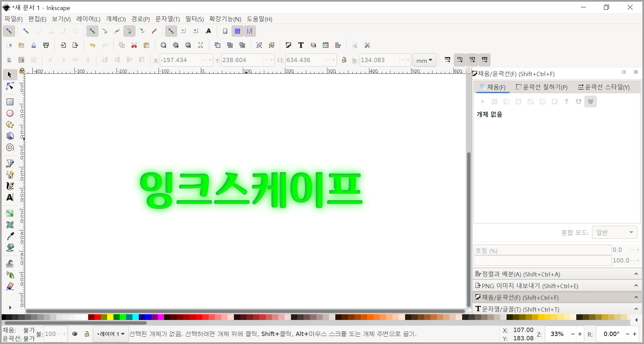Screen dimensions: 644x344
Task: Switch to the 윤곽선 칠하기(P) tab
Action: [542, 87]
